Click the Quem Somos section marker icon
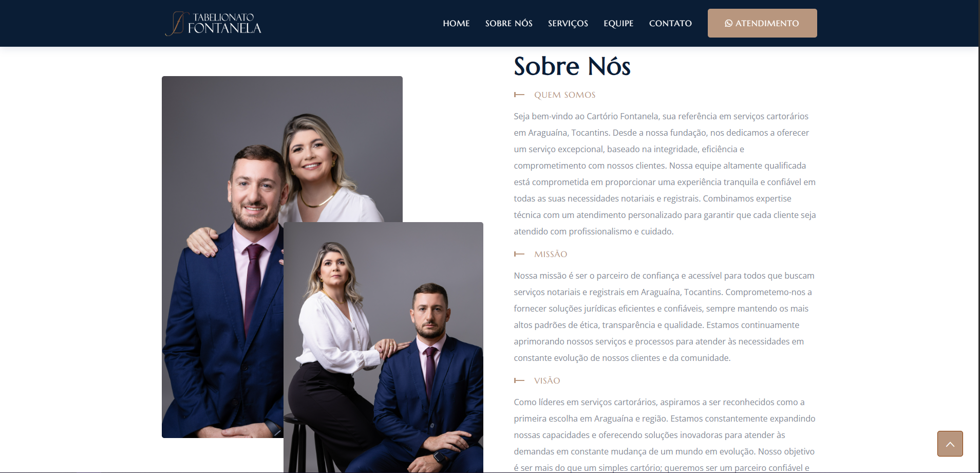Image resolution: width=980 pixels, height=473 pixels. [519, 95]
